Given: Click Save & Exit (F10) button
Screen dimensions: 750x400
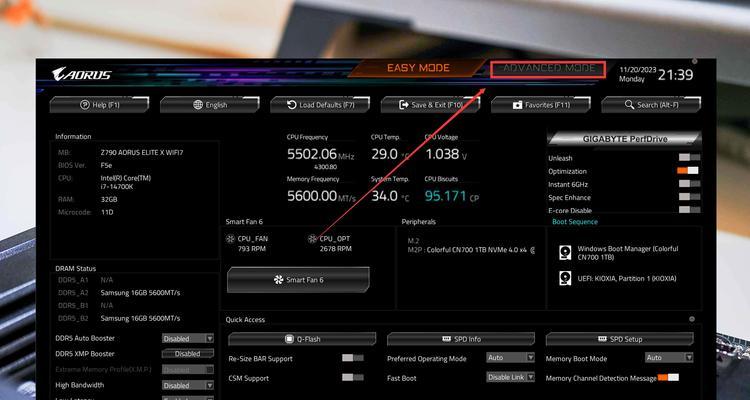Looking at the screenshot, I should coord(430,105).
